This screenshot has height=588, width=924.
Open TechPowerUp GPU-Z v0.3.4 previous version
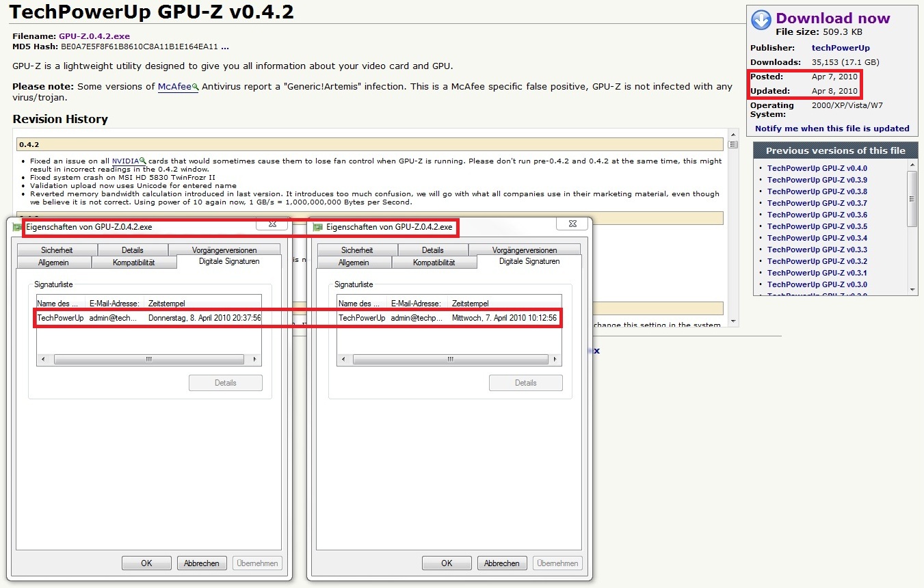pos(817,238)
